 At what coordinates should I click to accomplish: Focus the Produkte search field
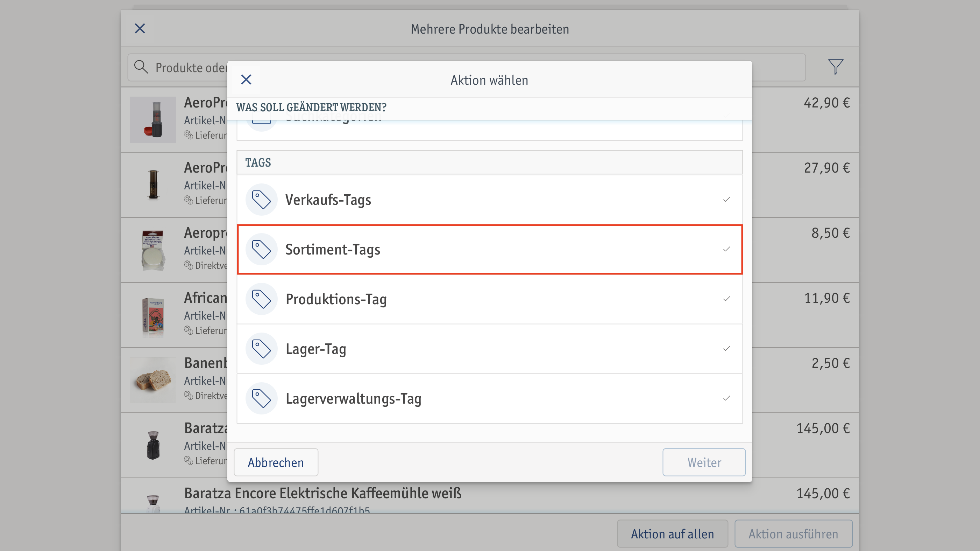pos(467,68)
